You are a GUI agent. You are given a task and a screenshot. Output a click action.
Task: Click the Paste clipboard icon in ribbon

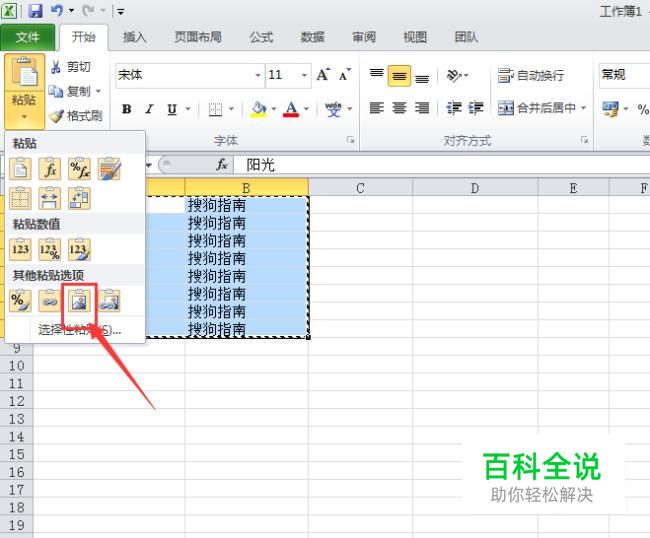24,73
